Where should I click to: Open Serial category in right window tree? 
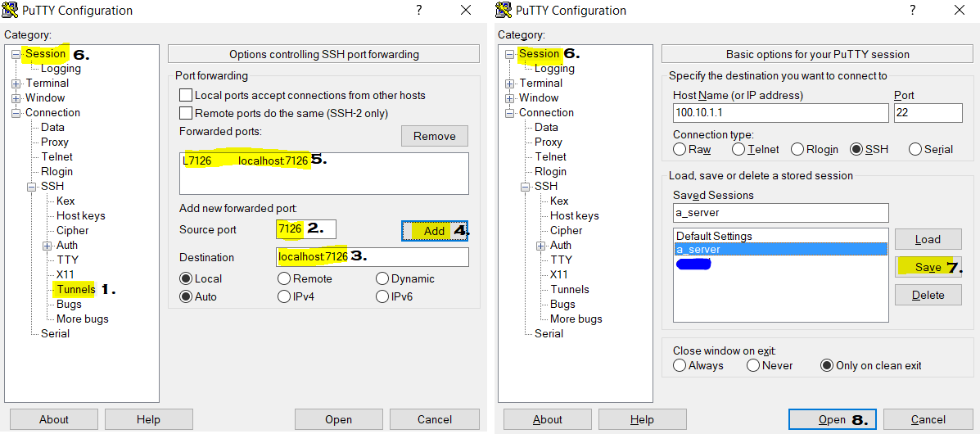click(x=549, y=333)
